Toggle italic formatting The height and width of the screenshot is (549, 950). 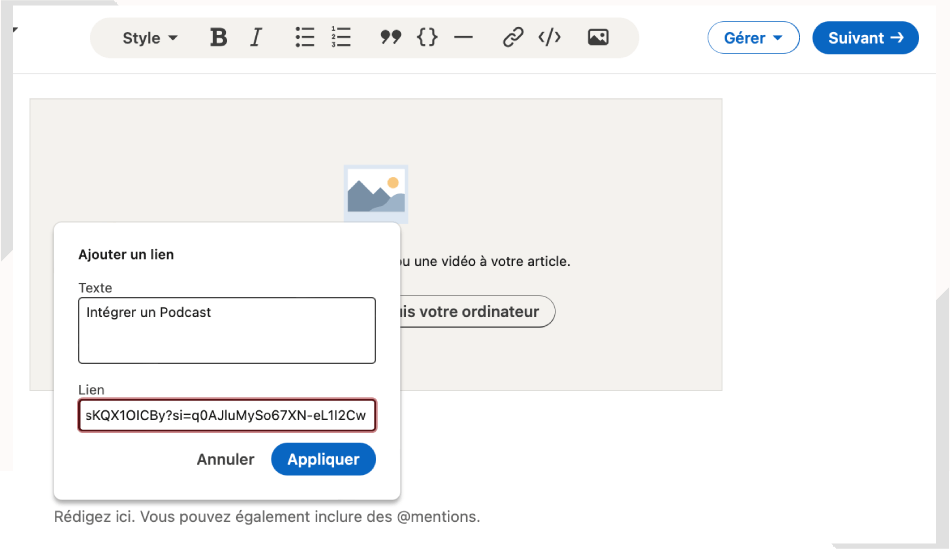[x=256, y=38]
